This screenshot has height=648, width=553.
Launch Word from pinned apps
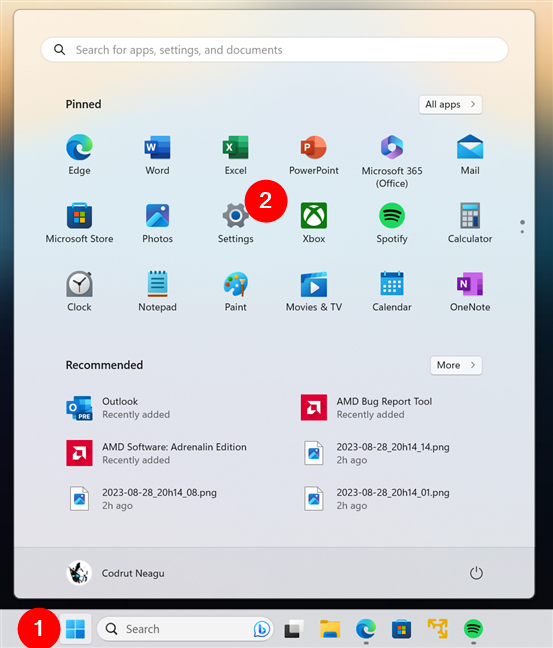click(157, 155)
